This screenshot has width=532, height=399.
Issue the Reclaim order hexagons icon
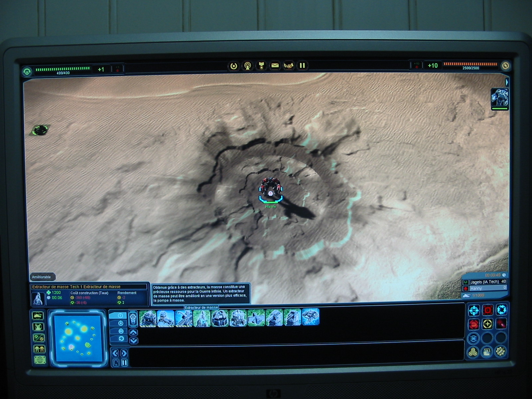tap(473, 352)
